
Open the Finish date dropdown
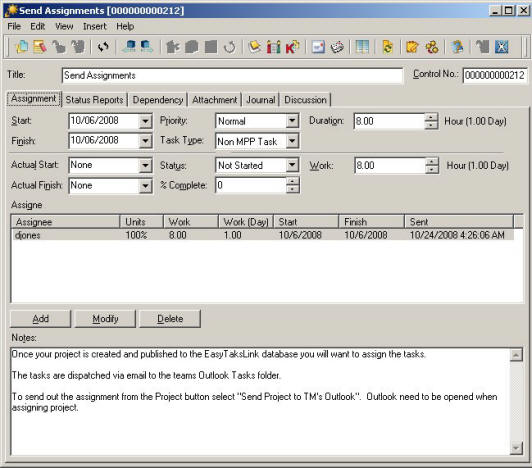(x=145, y=141)
